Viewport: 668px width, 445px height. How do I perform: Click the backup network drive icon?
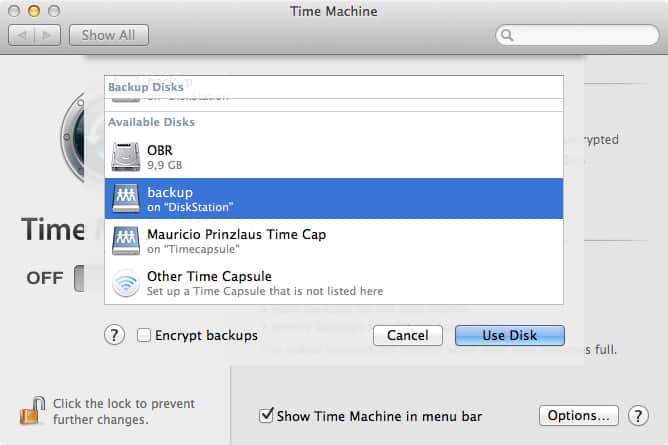click(126, 198)
